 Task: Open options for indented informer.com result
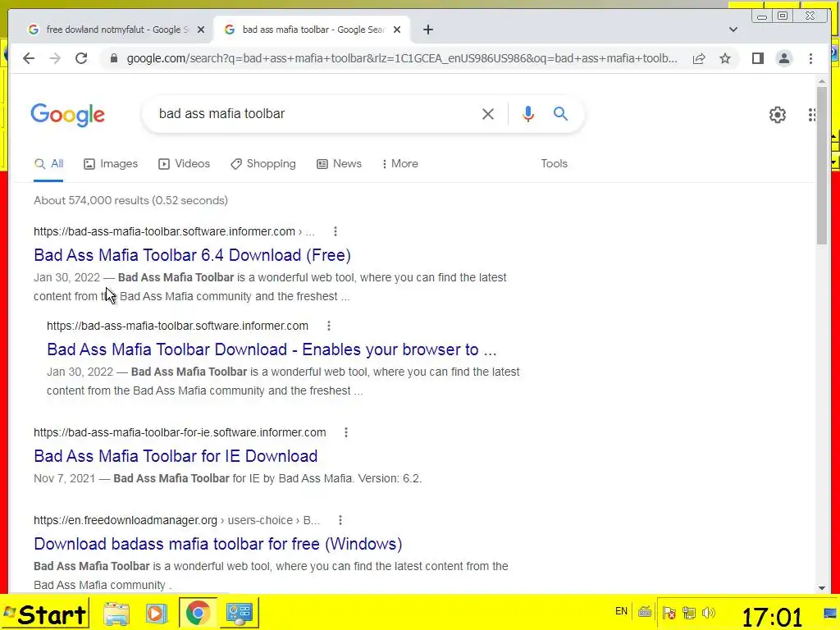click(329, 326)
